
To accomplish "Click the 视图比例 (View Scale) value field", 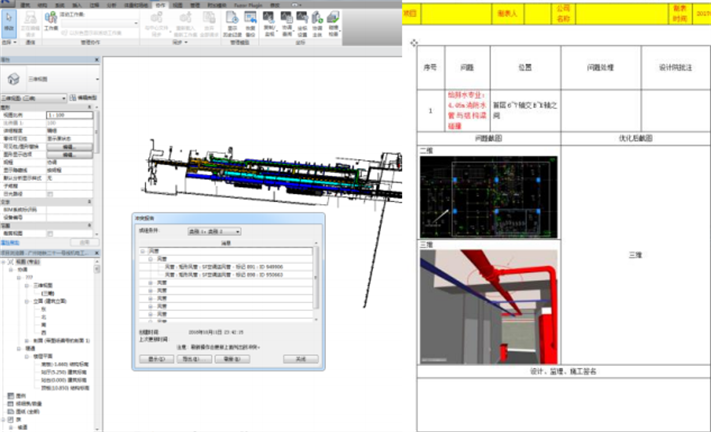I will [72, 116].
